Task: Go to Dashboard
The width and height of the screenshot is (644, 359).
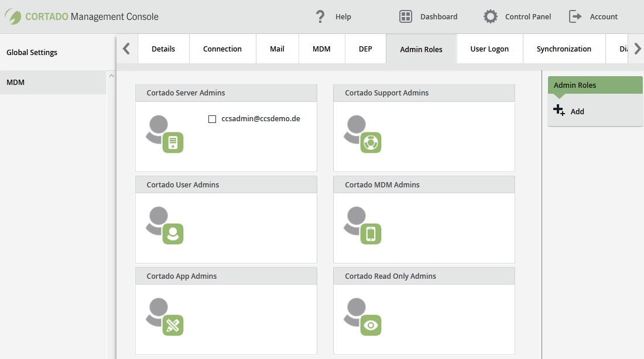Action: [x=439, y=17]
